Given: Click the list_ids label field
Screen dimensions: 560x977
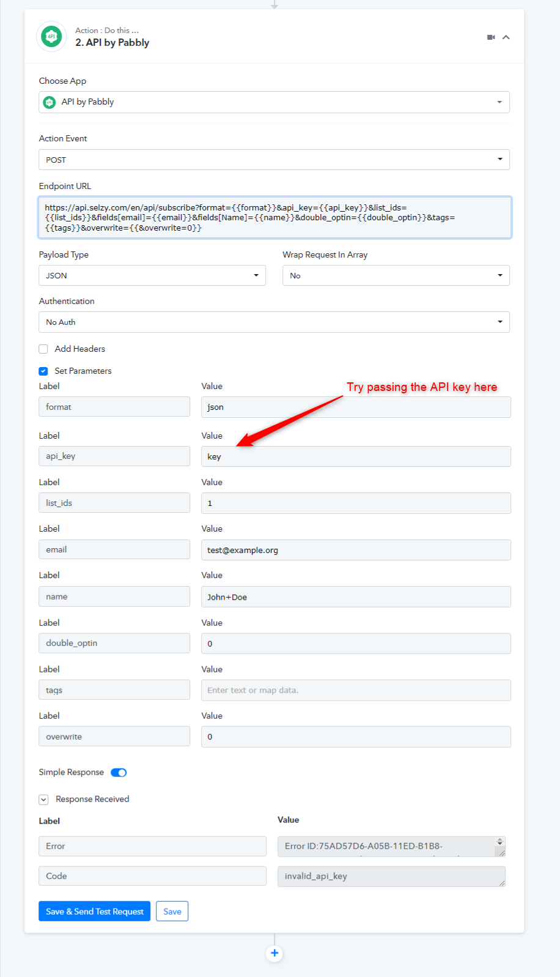Looking at the screenshot, I should click(114, 503).
